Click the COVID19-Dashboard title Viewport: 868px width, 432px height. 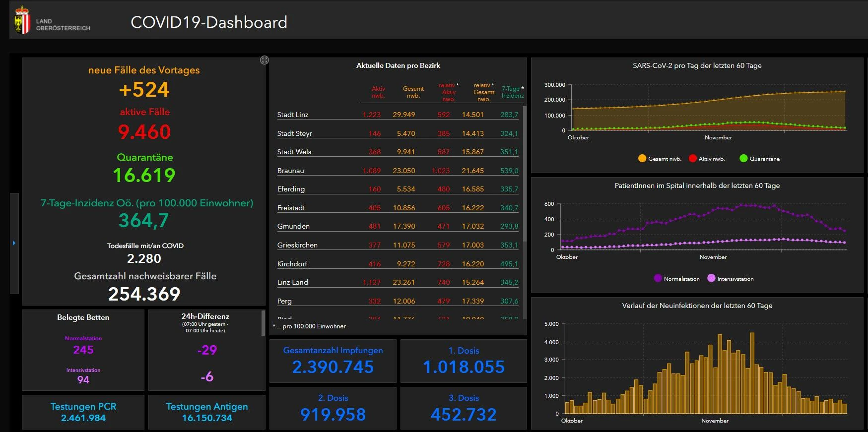pyautogui.click(x=209, y=22)
